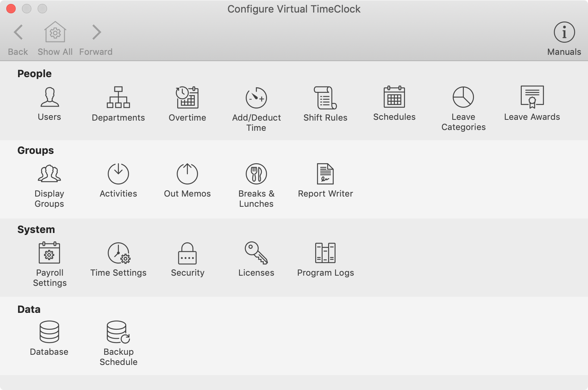Image resolution: width=588 pixels, height=390 pixels.
Task: Configure Breaks & Lunches
Action: coord(256,174)
